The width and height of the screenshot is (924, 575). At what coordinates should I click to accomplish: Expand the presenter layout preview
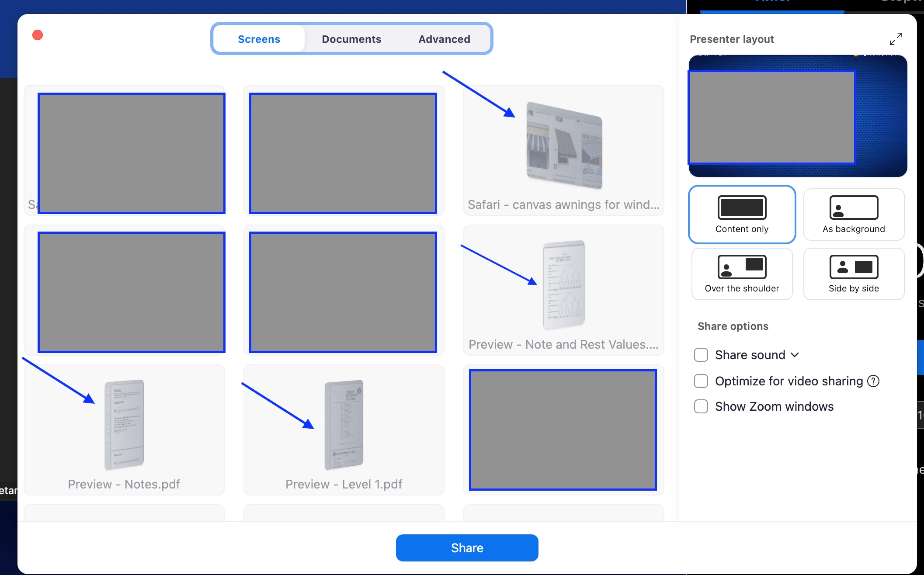coord(896,39)
